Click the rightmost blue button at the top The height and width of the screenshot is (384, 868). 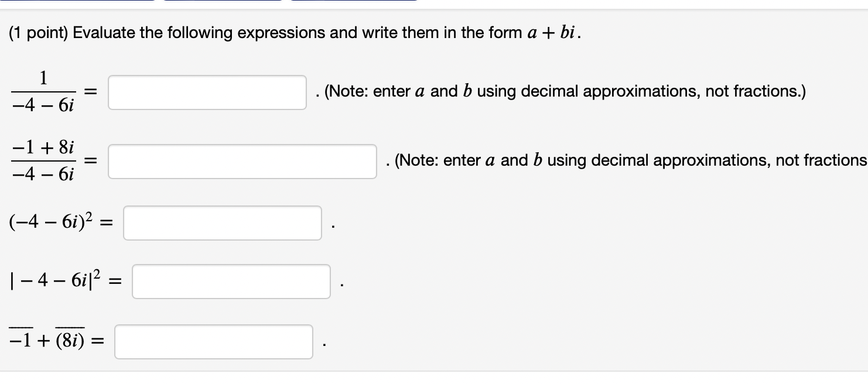coord(351,4)
